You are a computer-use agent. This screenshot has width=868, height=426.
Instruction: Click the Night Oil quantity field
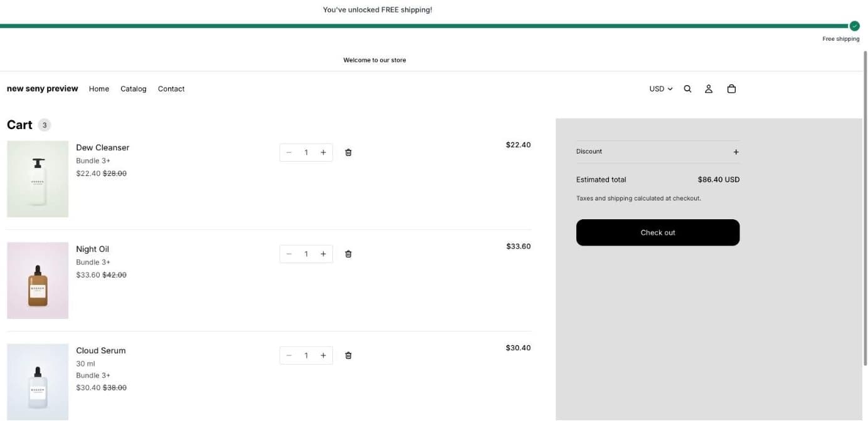tap(306, 254)
